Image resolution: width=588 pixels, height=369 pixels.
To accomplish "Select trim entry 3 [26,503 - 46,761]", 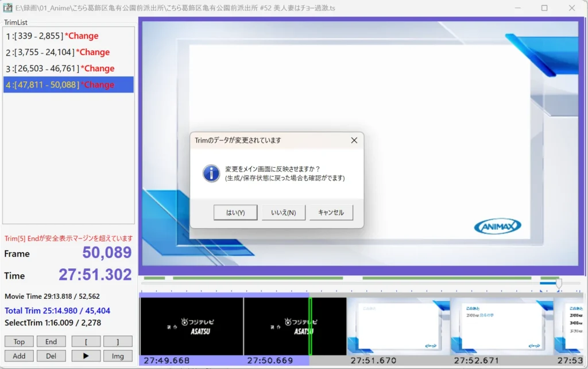I will 60,68.
